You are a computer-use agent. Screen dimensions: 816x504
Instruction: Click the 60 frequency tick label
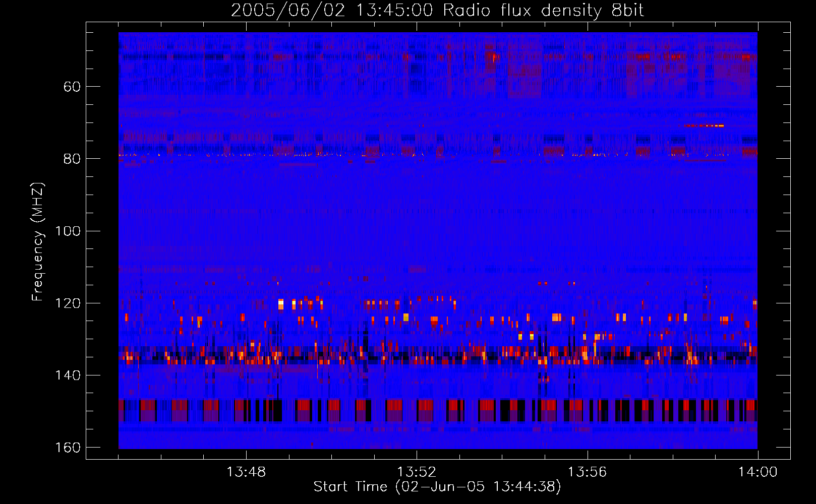[72, 87]
